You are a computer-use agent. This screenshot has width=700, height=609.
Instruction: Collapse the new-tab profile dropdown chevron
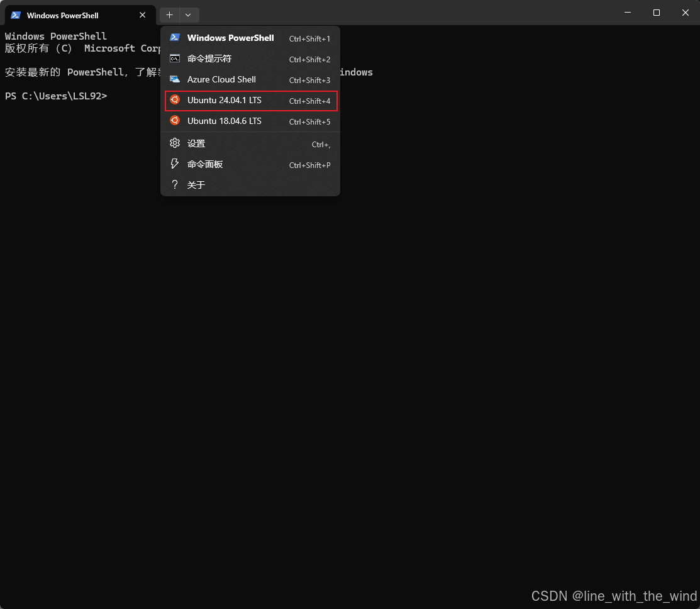tap(189, 15)
